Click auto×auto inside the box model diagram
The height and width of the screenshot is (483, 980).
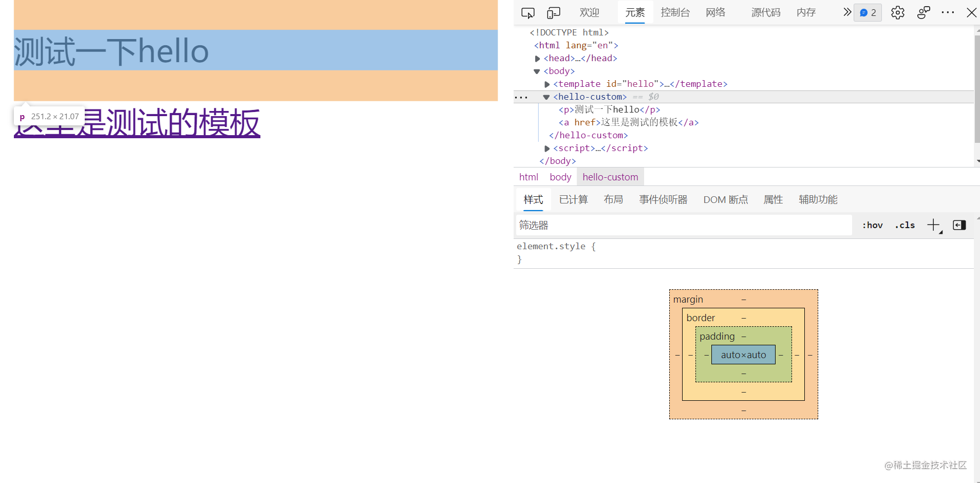click(x=743, y=355)
